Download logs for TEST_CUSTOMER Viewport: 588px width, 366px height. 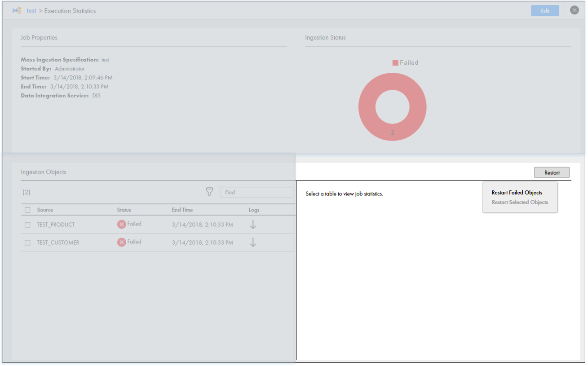[253, 242]
